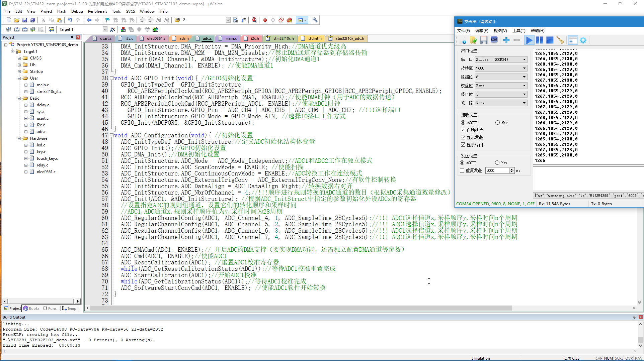Click the wrench configuration icon
Image resolution: width=644 pixels, height=361 pixels.
[315, 20]
